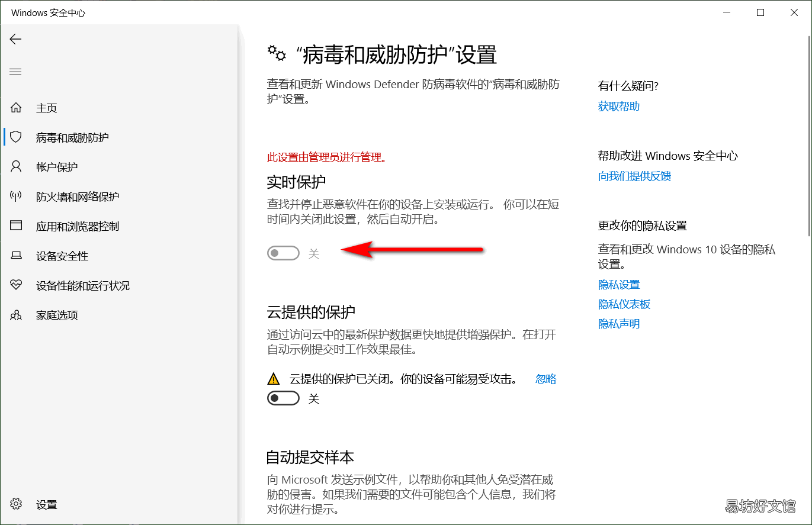Click the gear icon for settings
This screenshot has height=525, width=812.
pyautogui.click(x=16, y=504)
